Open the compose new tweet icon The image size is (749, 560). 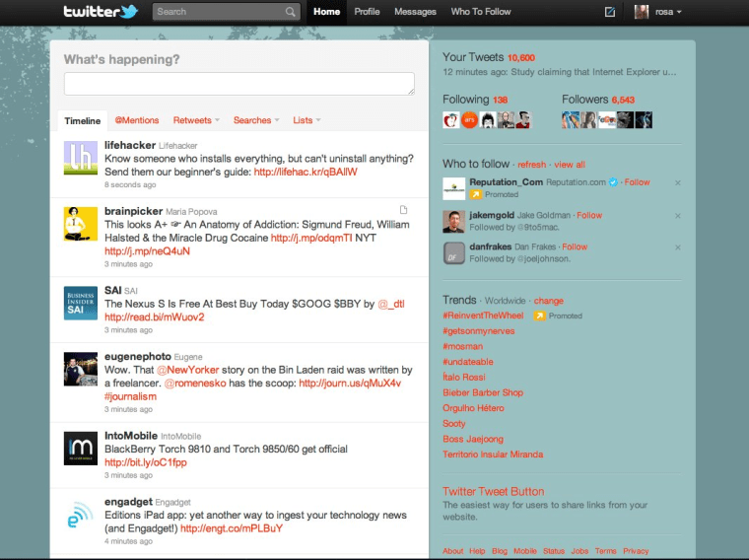tap(610, 12)
